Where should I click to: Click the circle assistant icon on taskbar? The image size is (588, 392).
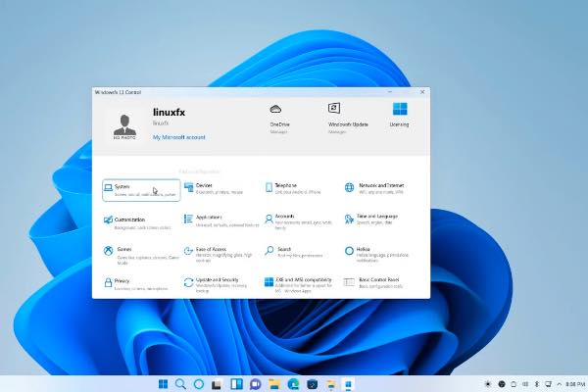(x=199, y=384)
